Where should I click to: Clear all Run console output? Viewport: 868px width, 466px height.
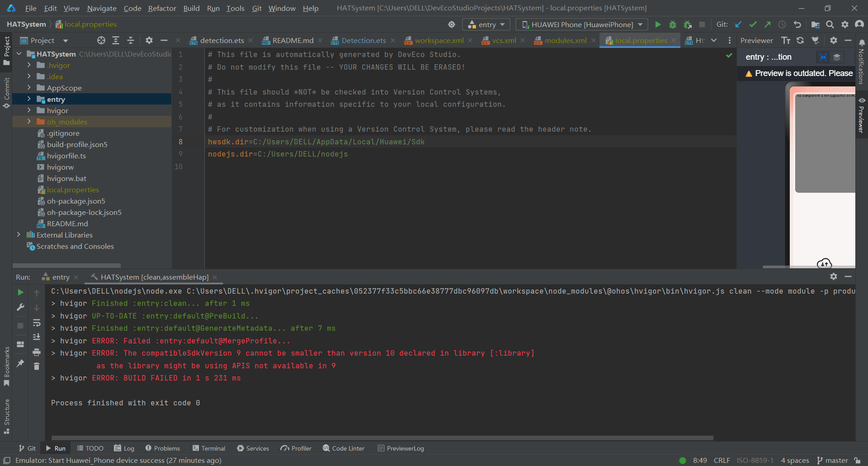pos(37,366)
